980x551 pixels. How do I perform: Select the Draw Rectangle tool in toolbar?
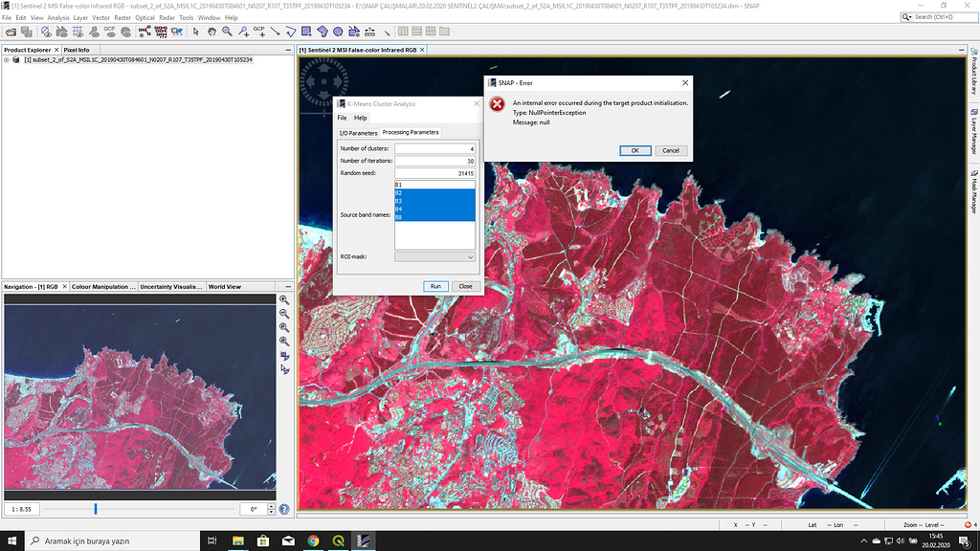coord(305,32)
